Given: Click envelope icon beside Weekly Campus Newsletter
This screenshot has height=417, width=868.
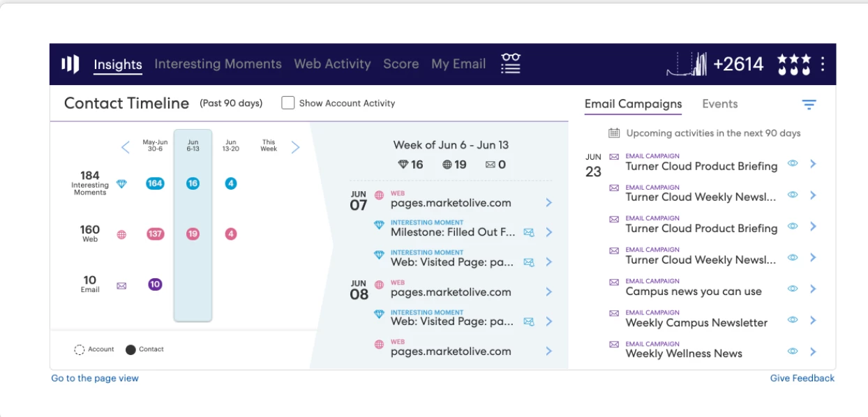Looking at the screenshot, I should coord(614,313).
